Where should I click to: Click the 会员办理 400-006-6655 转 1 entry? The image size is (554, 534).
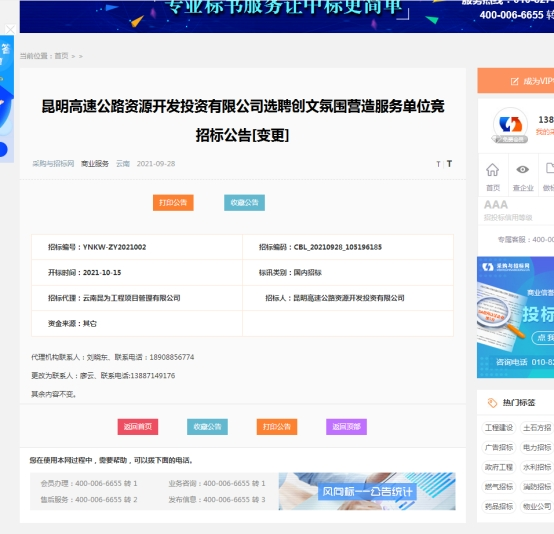coord(89,483)
